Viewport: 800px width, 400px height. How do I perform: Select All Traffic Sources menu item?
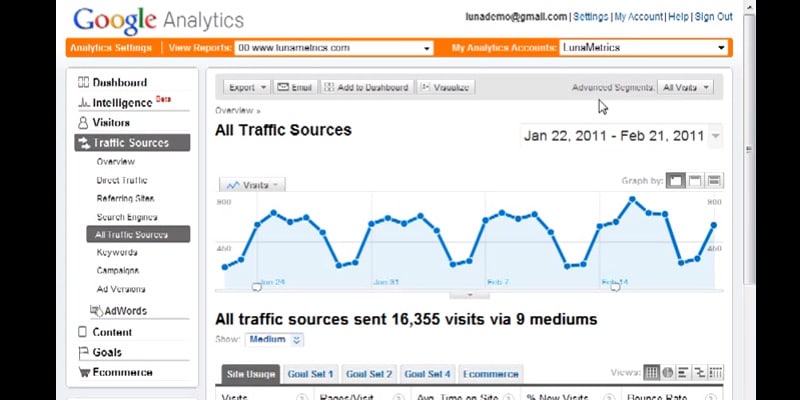point(138,235)
